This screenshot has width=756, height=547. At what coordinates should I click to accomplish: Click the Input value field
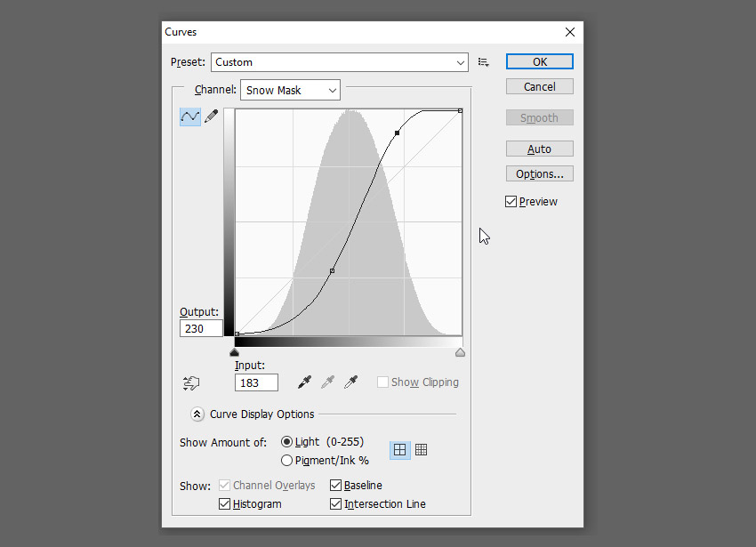click(256, 382)
